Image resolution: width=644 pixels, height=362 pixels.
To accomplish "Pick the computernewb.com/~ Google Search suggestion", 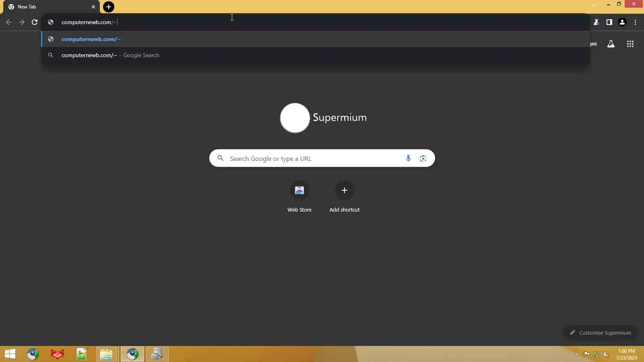I will pos(316,55).
